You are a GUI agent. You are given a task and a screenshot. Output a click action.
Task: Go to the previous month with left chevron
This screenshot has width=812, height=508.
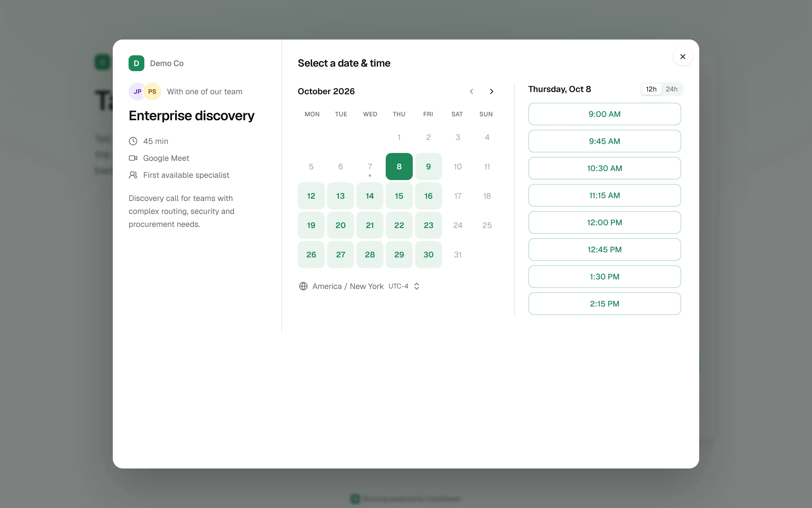[x=471, y=91]
